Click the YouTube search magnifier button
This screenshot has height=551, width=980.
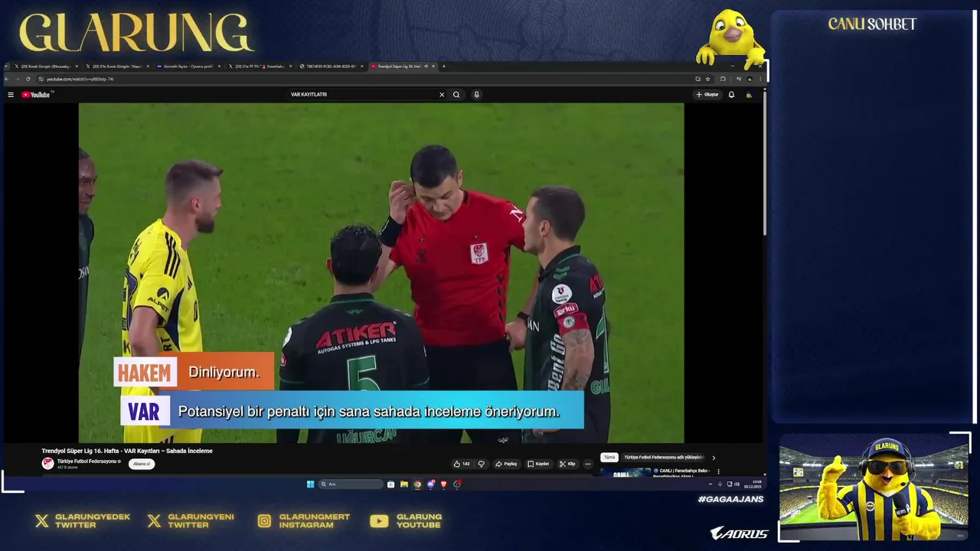point(456,95)
